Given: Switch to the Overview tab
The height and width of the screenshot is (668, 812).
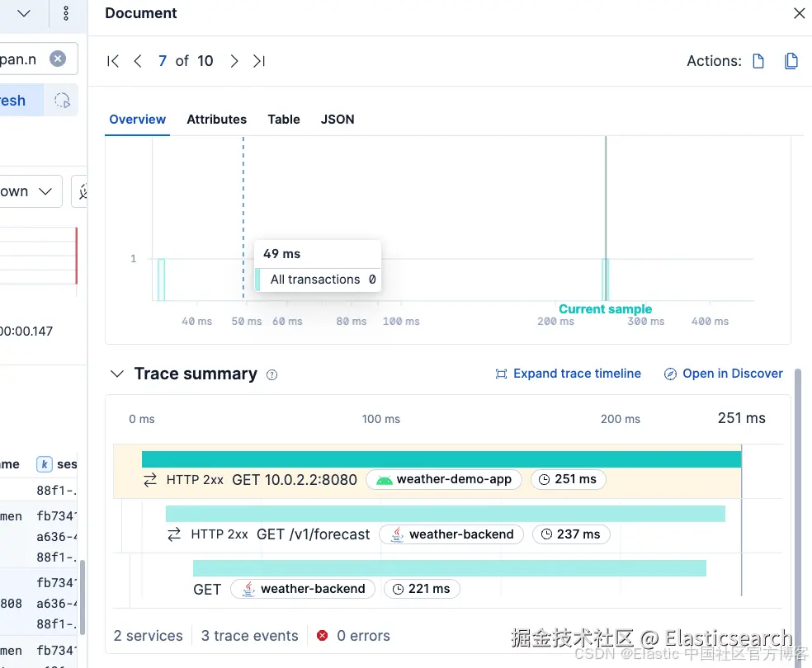Looking at the screenshot, I should pyautogui.click(x=137, y=120).
